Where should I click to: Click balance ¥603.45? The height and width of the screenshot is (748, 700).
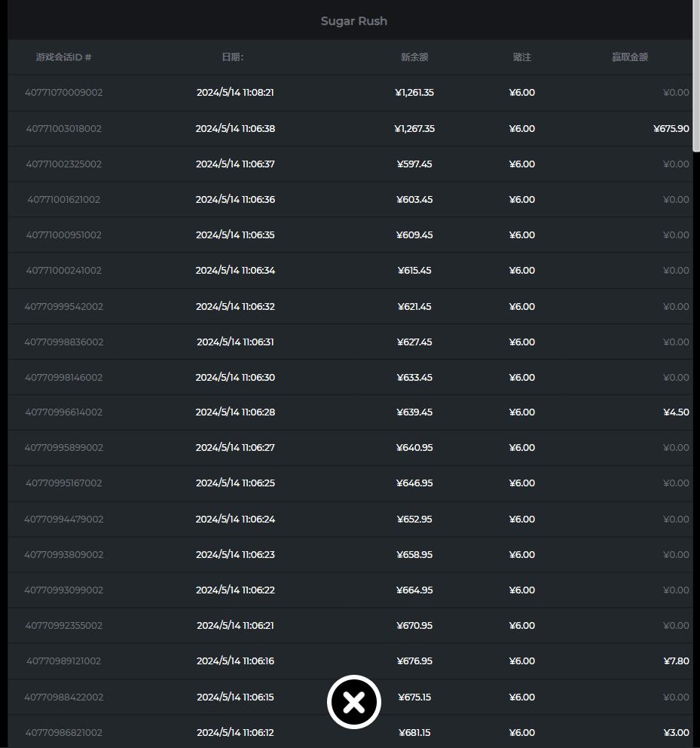[x=414, y=199]
